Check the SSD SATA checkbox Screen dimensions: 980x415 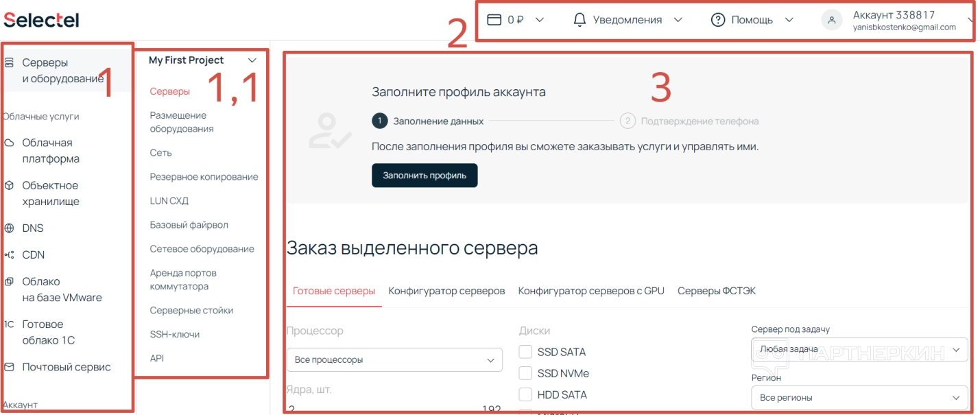click(526, 352)
